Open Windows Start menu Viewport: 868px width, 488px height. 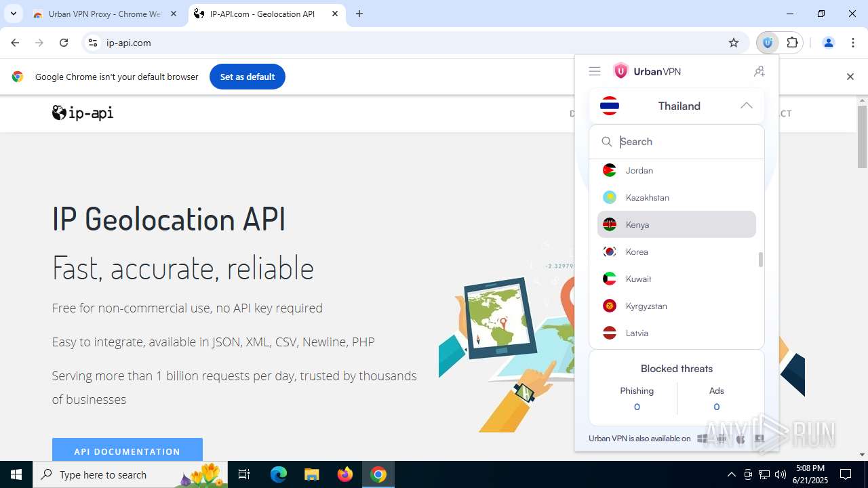point(16,474)
